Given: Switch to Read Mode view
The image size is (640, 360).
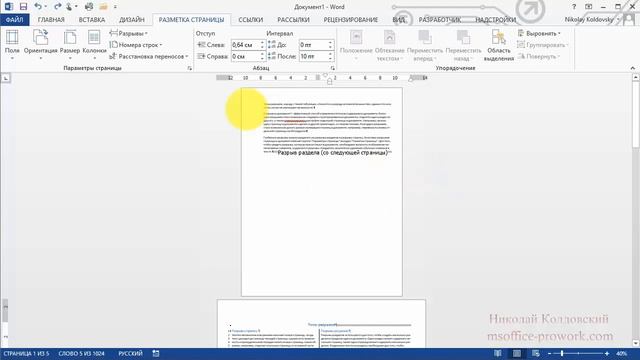Looking at the screenshot, I should pos(498,353).
